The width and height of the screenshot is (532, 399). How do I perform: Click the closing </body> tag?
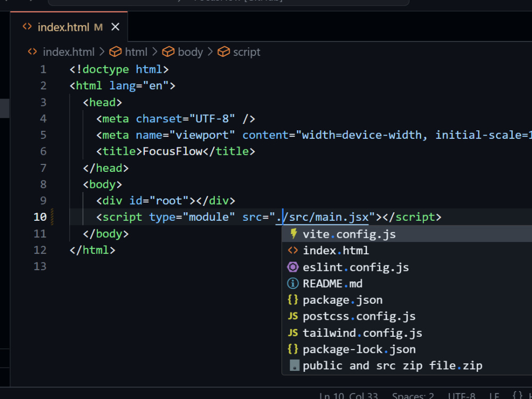(106, 234)
